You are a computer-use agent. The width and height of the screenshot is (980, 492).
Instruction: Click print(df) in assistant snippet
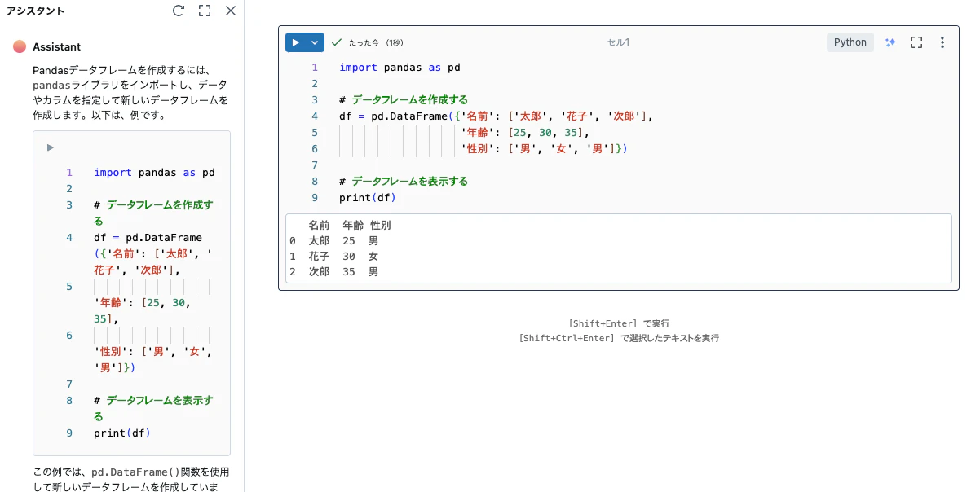122,433
